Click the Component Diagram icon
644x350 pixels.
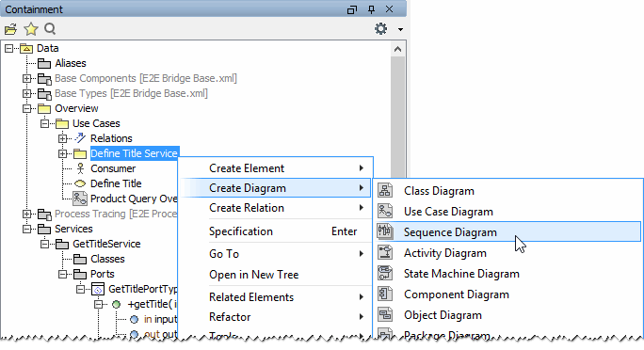(x=385, y=294)
